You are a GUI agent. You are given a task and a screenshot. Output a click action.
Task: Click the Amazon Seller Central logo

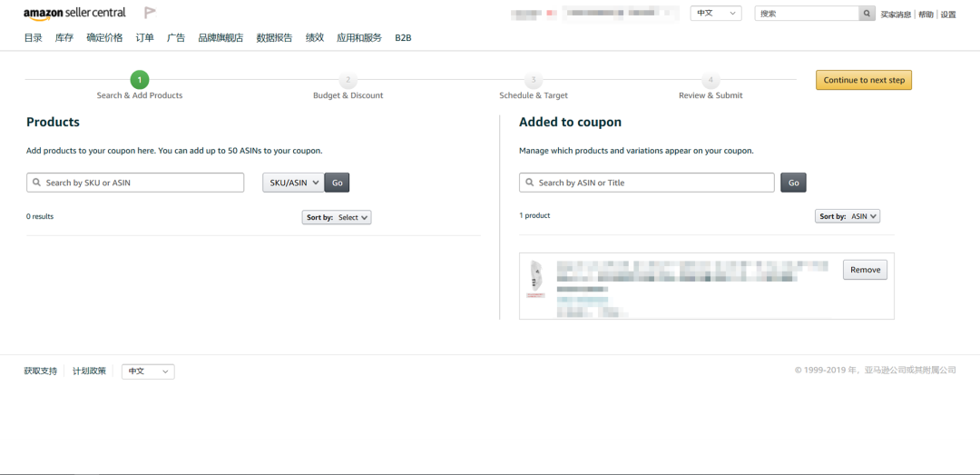point(74,14)
